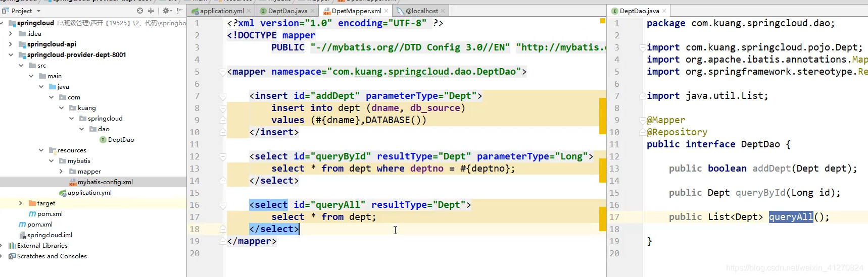This screenshot has width=868, height=277.
Task: Expand the .idea folder
Action: [11, 34]
